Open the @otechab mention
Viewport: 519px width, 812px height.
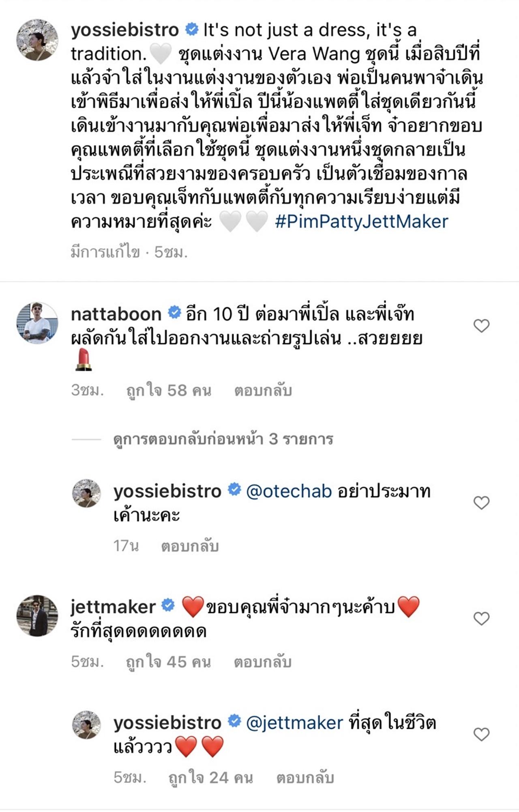(289, 492)
